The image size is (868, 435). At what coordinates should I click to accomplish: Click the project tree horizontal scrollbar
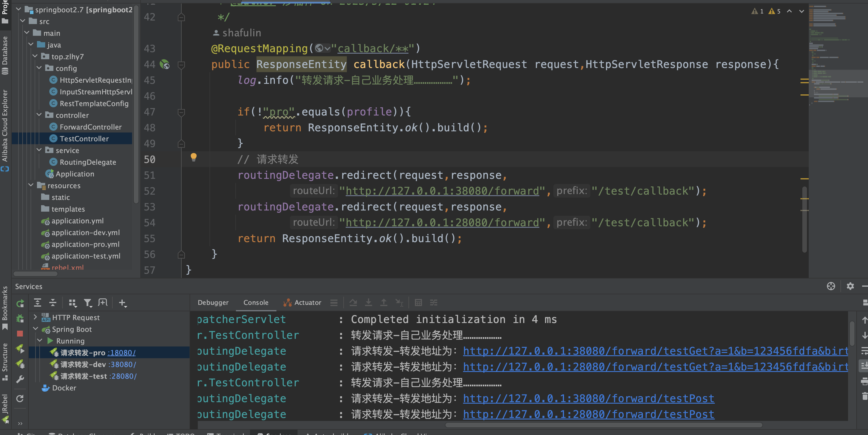point(36,274)
